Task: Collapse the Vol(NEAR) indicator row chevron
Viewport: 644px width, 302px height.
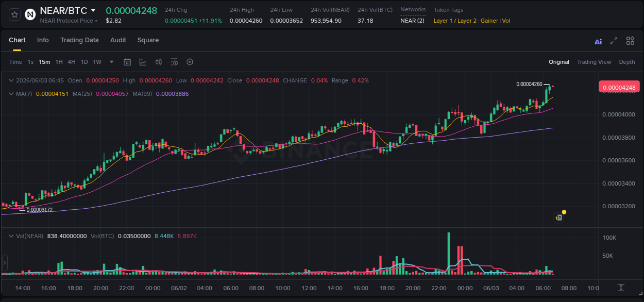Action: click(11, 236)
